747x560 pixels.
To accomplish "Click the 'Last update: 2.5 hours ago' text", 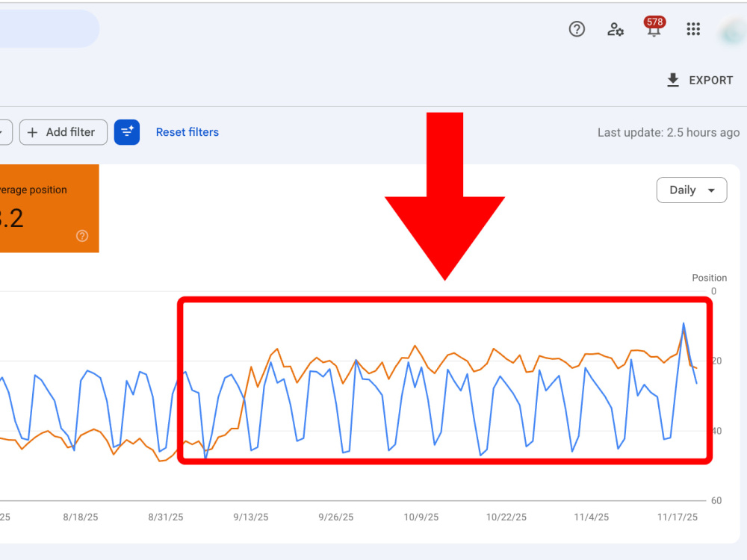I will pos(669,132).
